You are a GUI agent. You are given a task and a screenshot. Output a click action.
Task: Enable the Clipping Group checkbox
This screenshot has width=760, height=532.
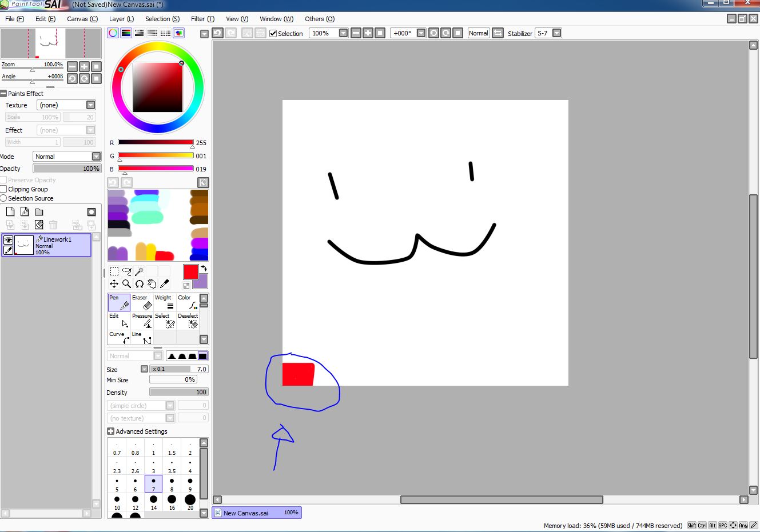[x=3, y=189]
